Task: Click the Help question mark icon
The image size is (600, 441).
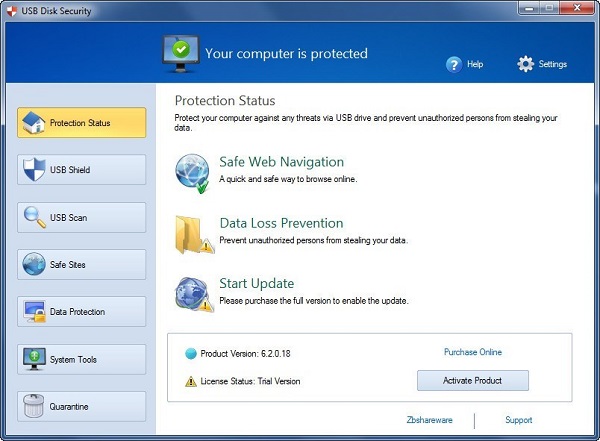Action: (x=454, y=64)
